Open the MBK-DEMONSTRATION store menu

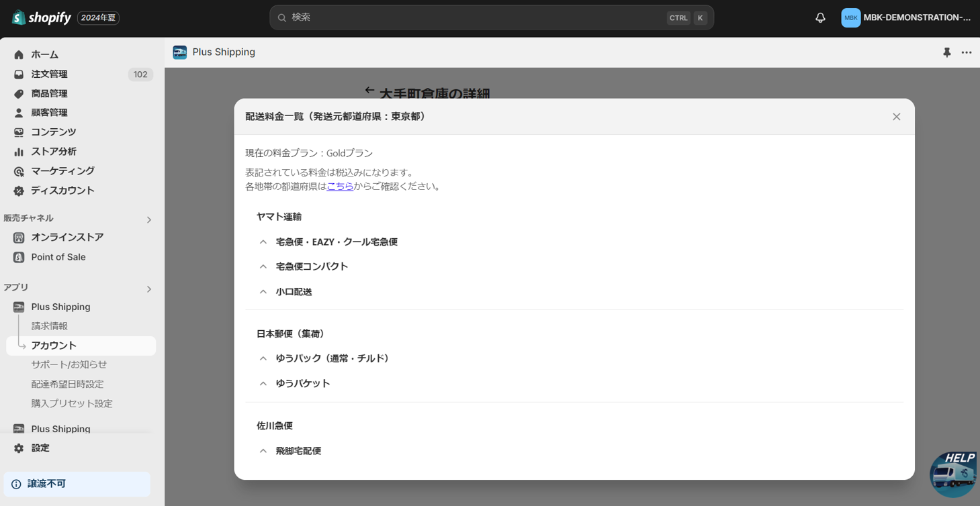pos(906,18)
